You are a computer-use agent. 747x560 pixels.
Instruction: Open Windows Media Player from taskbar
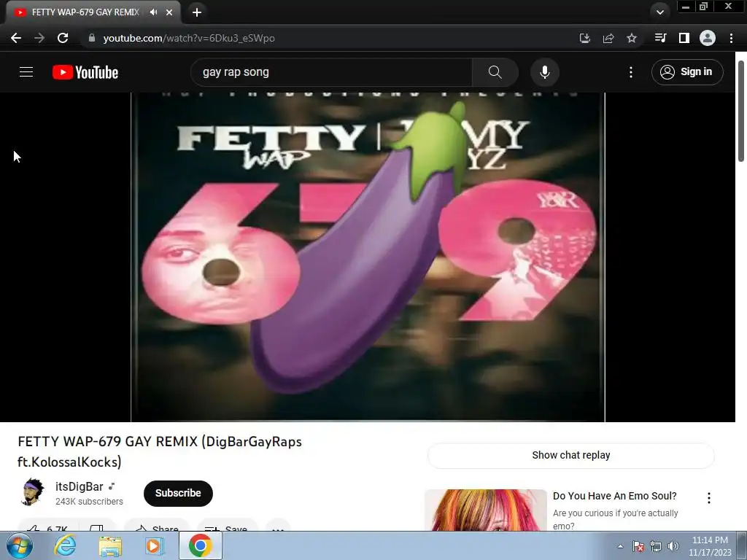click(x=154, y=546)
